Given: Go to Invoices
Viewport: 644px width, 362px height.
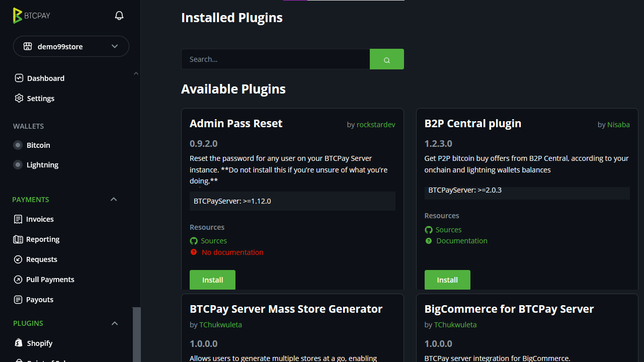Looking at the screenshot, I should pos(40,219).
